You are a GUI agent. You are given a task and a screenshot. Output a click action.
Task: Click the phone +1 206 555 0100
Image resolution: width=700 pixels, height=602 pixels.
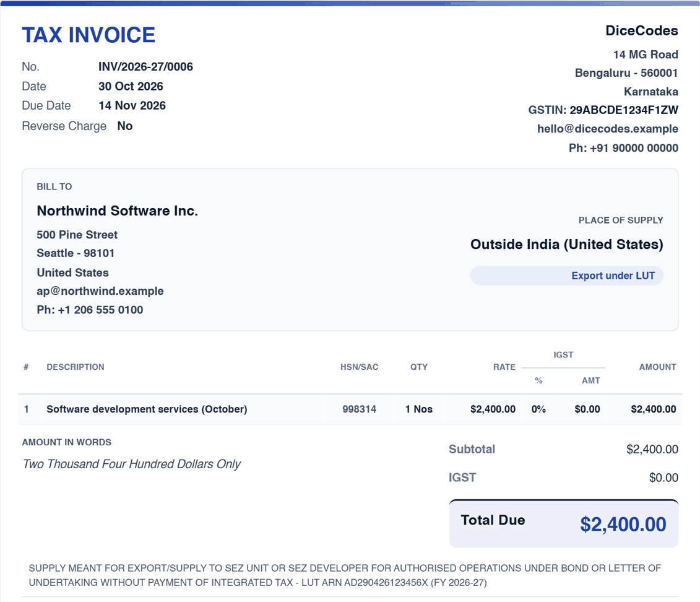click(x=100, y=310)
